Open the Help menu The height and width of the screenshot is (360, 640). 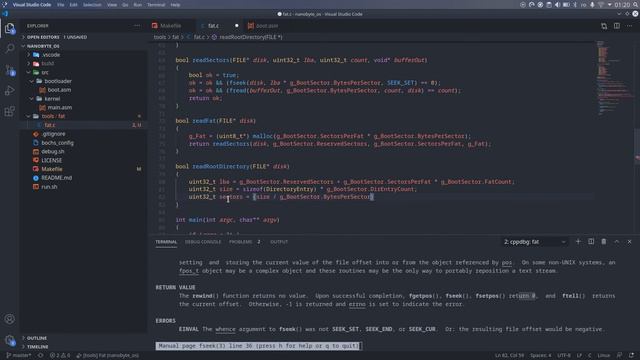tap(176, 5)
